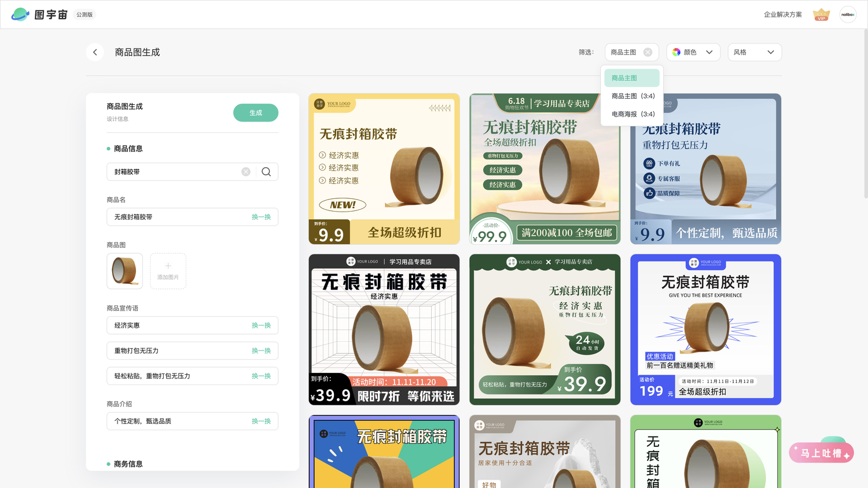Screen dimensions: 868x488
Task: Select the colorful blue-yellow bottom template
Action: point(384,452)
